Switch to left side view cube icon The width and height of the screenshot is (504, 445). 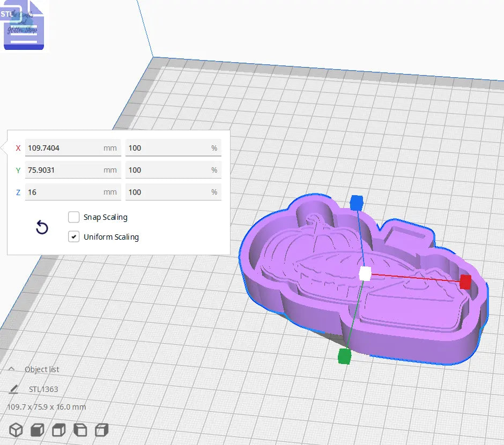pos(80,429)
